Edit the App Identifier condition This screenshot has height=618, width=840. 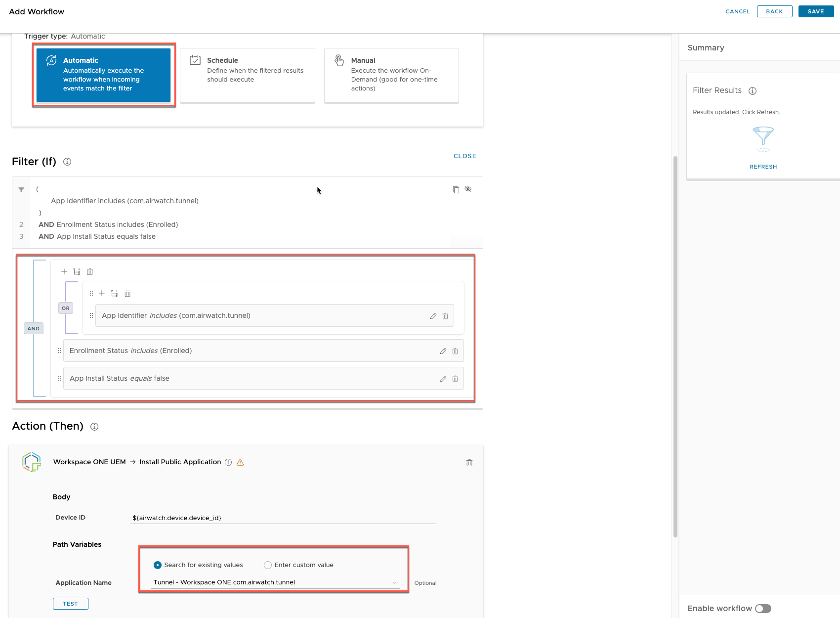(433, 315)
